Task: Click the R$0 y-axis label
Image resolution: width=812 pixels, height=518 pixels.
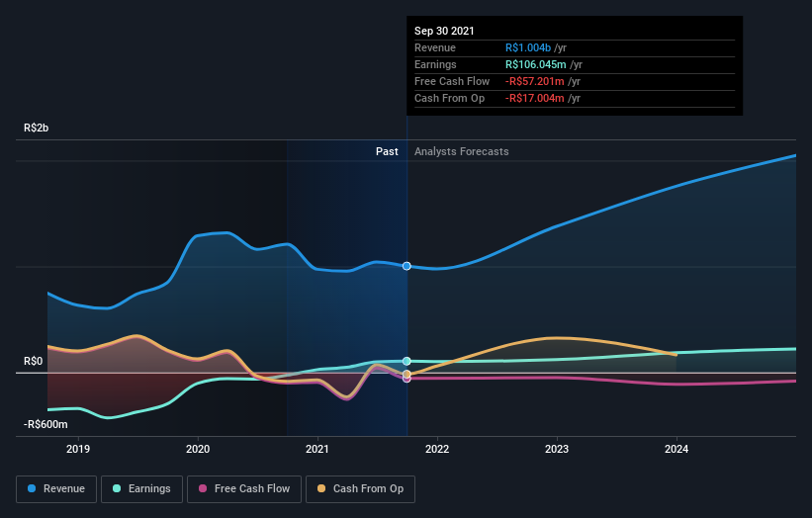Action: 34,361
